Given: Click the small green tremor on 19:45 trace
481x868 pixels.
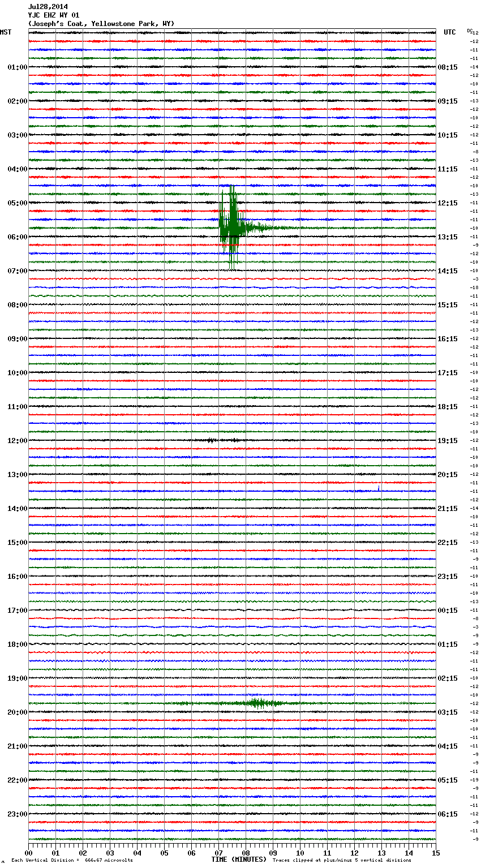Looking at the screenshot, I should [259, 703].
